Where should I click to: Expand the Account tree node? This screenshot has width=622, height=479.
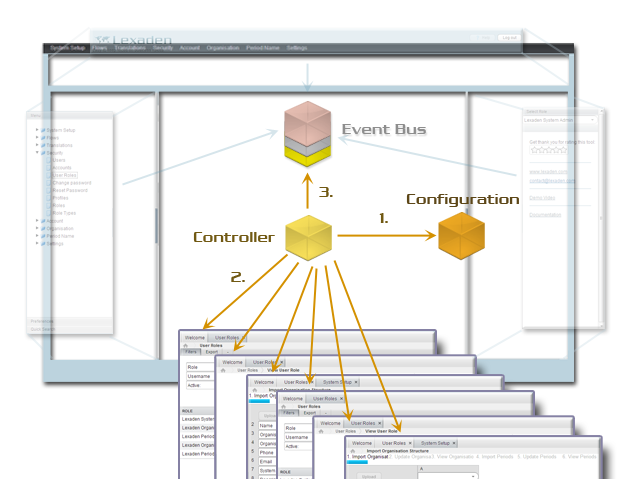point(37,220)
